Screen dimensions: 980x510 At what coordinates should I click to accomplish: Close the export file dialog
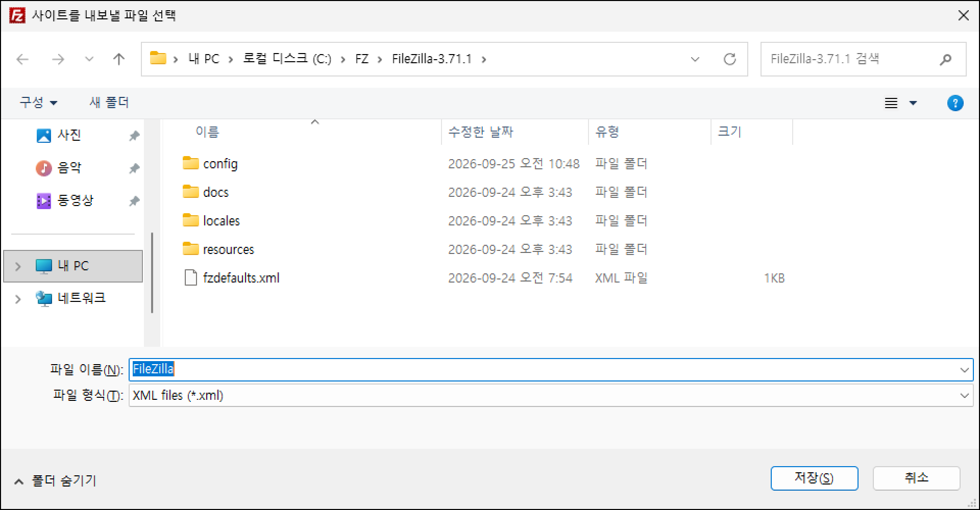point(963,15)
